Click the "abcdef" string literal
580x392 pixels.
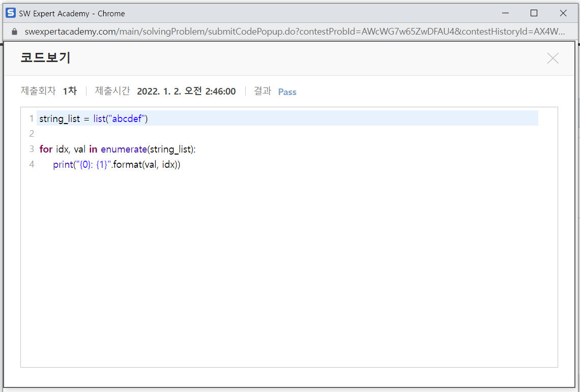click(127, 118)
